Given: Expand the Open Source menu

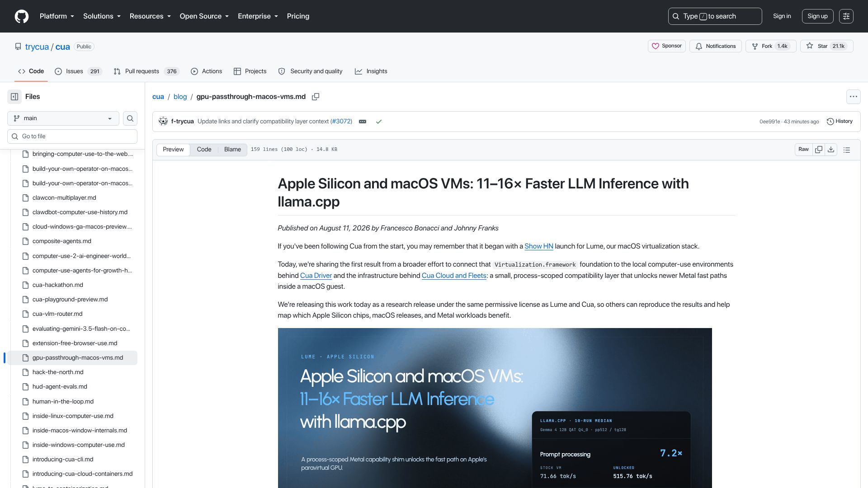Looking at the screenshot, I should click(204, 16).
